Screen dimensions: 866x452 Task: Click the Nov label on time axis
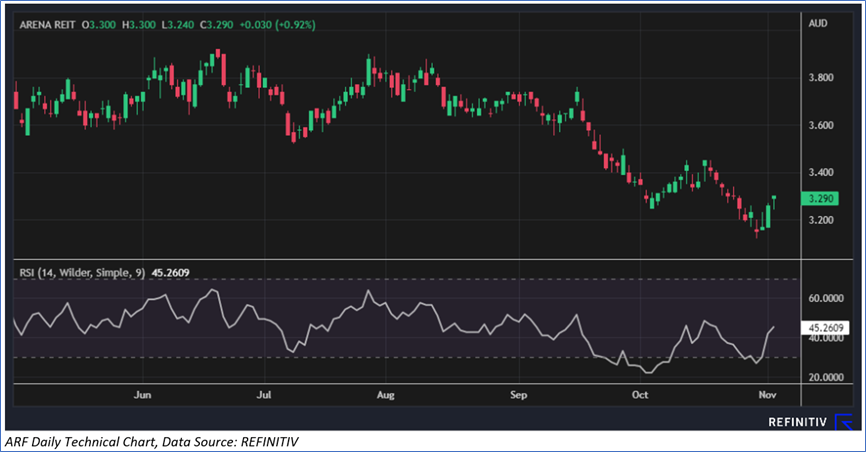(768, 395)
